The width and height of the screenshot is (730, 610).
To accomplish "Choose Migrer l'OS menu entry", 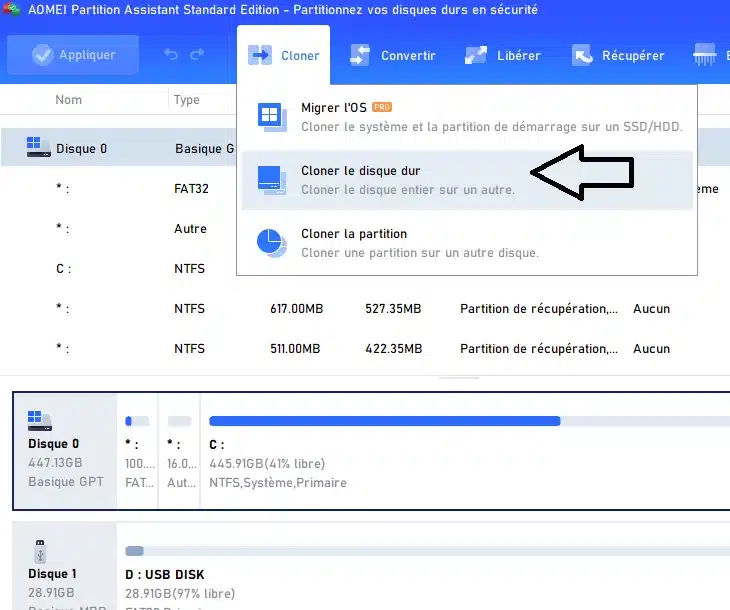I will [x=467, y=117].
